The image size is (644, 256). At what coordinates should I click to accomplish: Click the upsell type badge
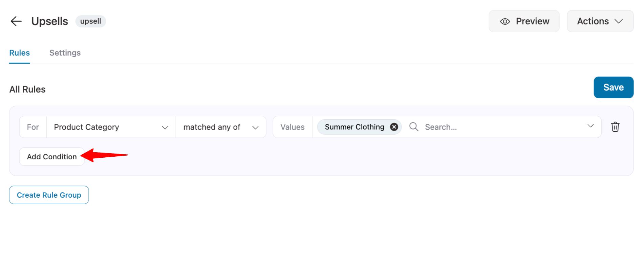coord(90,21)
